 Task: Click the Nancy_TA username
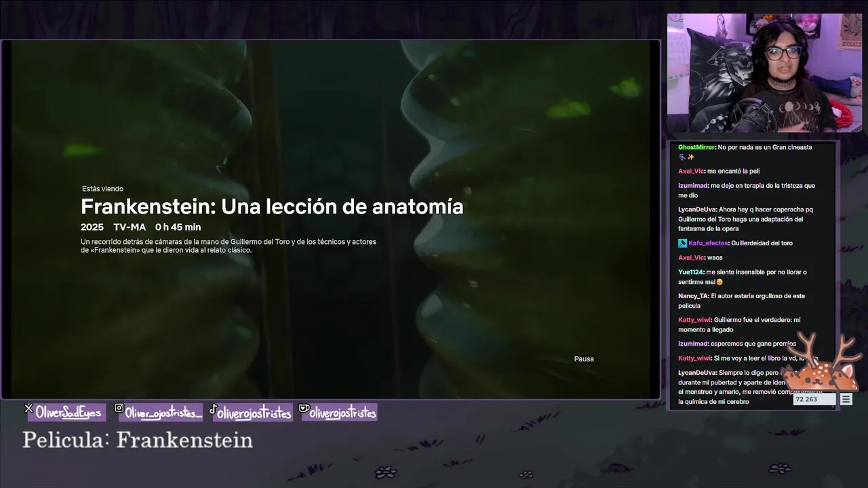[693, 296]
